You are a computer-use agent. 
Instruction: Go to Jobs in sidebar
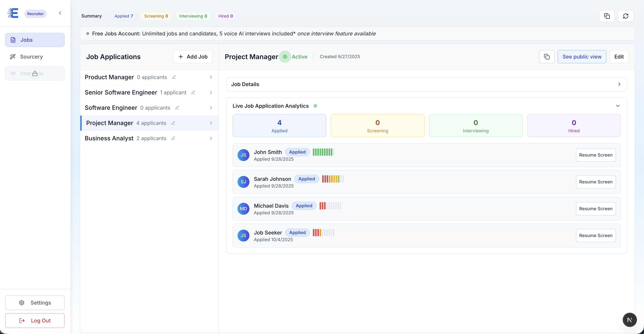pos(35,40)
